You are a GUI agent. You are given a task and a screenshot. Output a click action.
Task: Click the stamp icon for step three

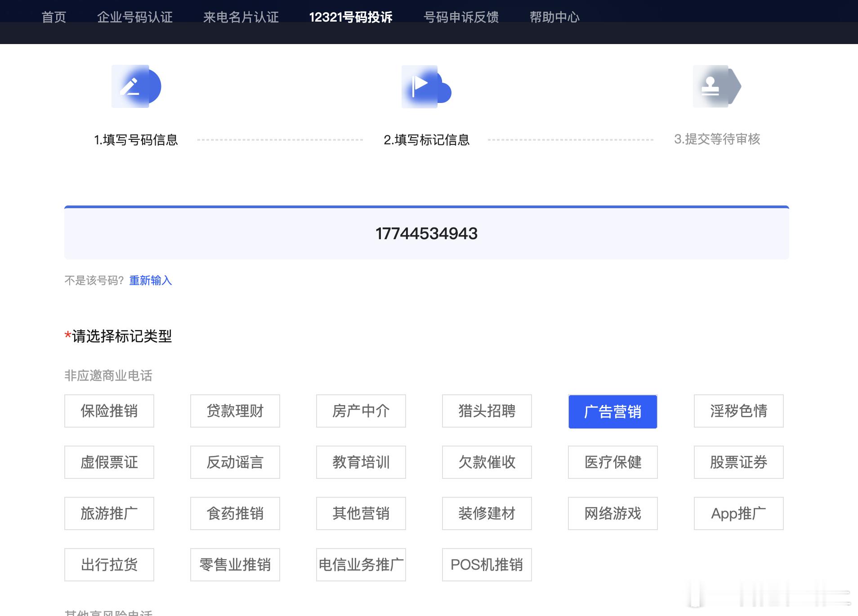point(717,86)
